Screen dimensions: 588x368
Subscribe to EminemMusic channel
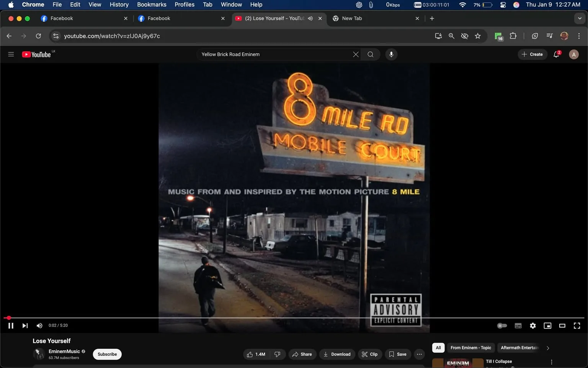[107, 354]
